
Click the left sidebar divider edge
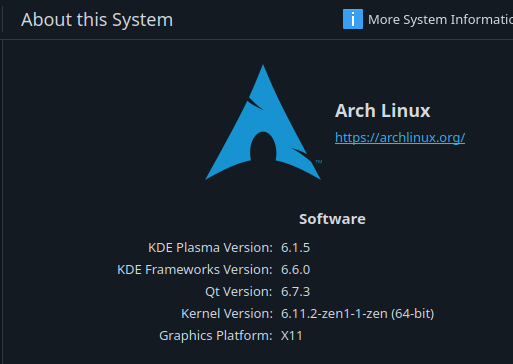(3, 200)
